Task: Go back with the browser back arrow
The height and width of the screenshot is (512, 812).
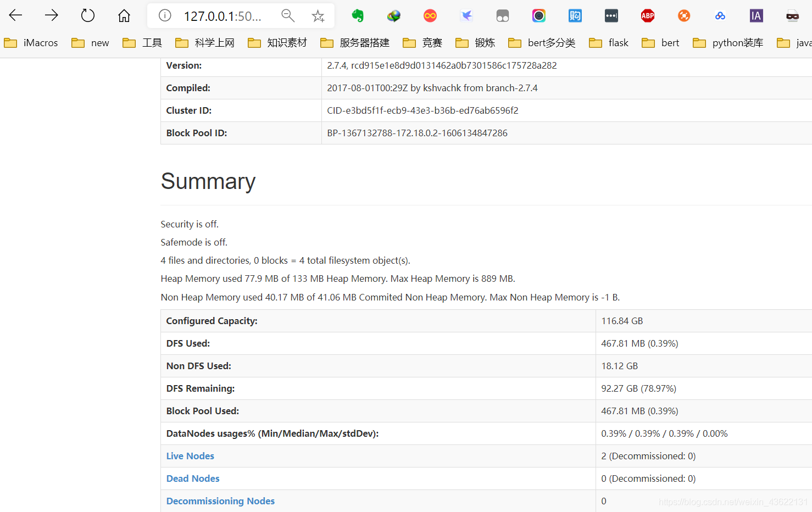Action: click(15, 15)
